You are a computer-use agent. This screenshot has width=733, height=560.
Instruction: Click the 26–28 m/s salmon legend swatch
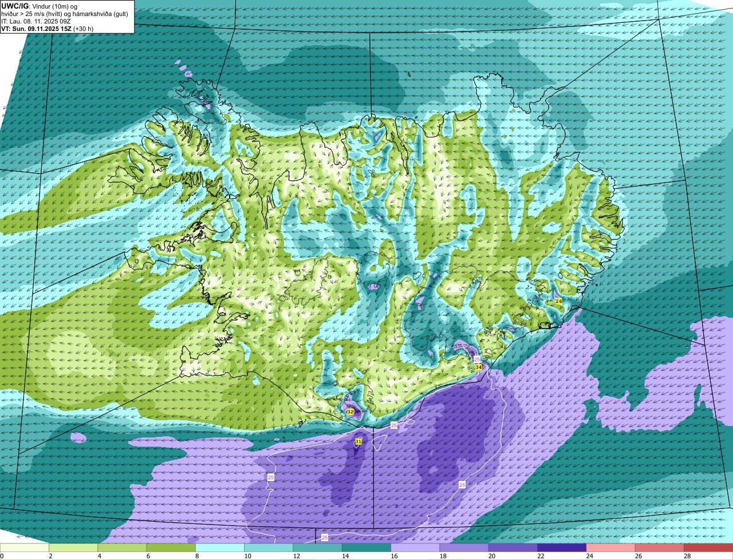(659, 547)
